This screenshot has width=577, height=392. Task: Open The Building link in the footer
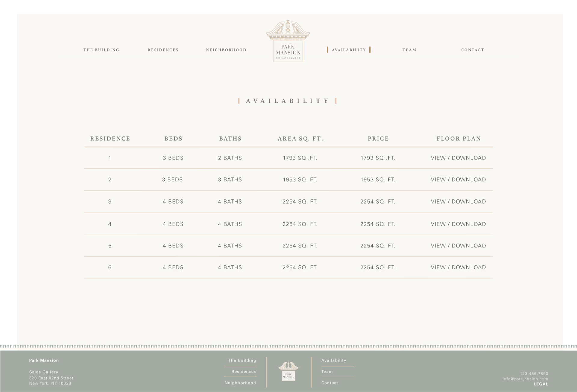242,360
